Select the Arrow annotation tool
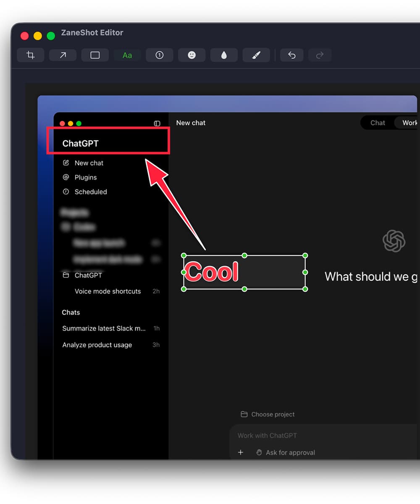 [63, 55]
